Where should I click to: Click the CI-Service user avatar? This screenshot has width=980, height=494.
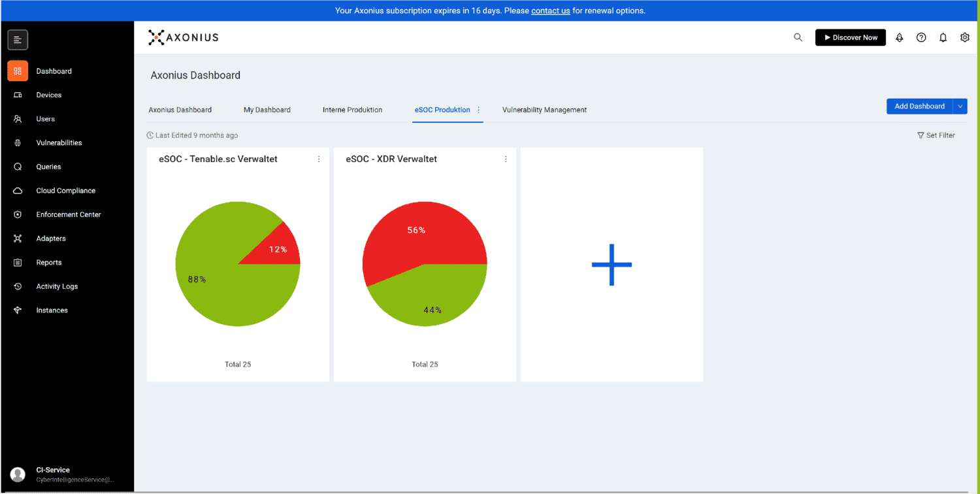click(x=18, y=474)
